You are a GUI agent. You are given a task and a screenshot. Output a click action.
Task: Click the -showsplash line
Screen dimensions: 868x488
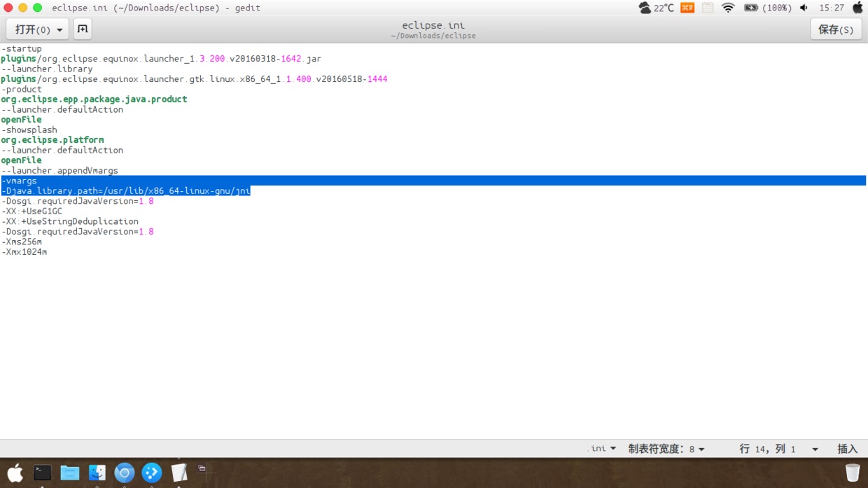[x=29, y=130]
